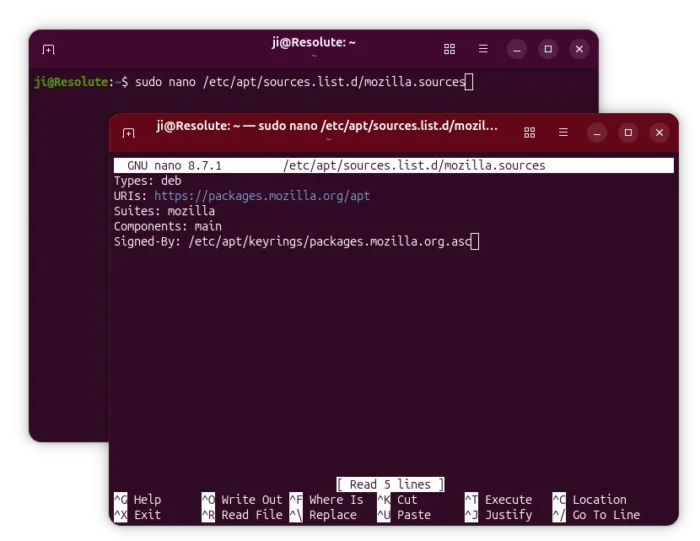Open the main menu of the background terminal
Image resolution: width=700 pixels, height=541 pixels.
point(483,48)
